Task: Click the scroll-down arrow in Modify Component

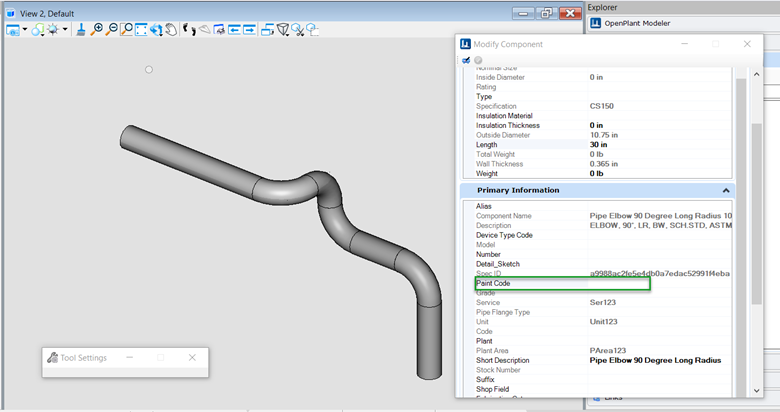Action: (x=756, y=391)
